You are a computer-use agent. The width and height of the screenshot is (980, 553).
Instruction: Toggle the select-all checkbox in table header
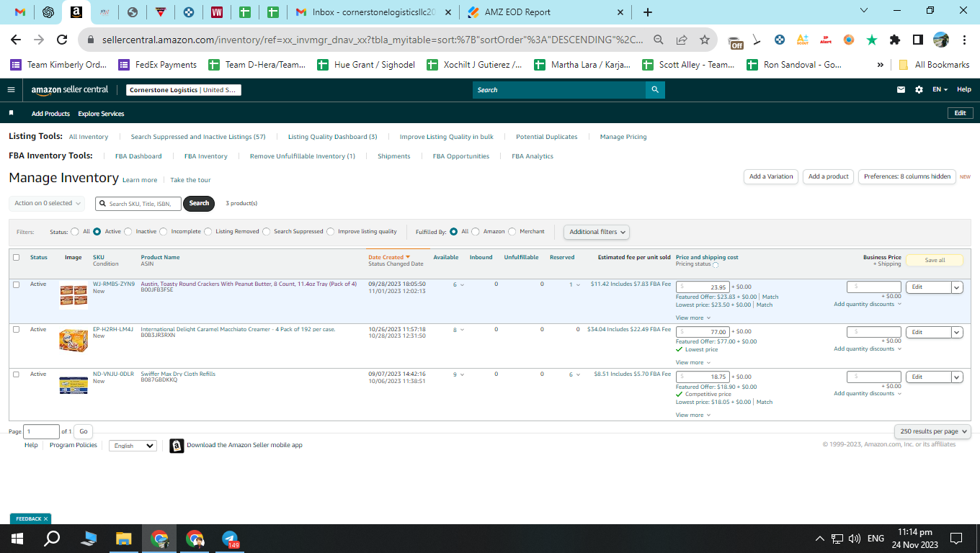(x=16, y=257)
